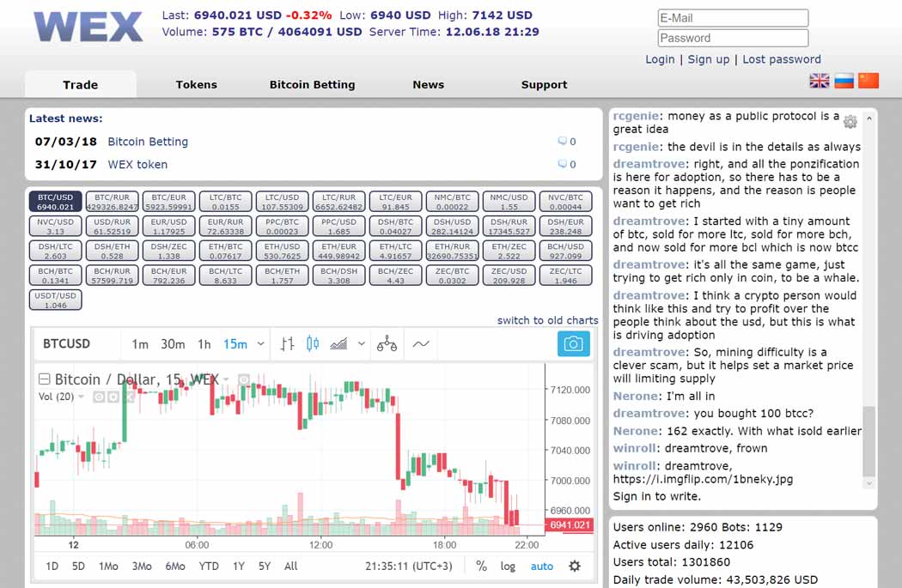Click the wavy line chart icon

click(x=421, y=344)
